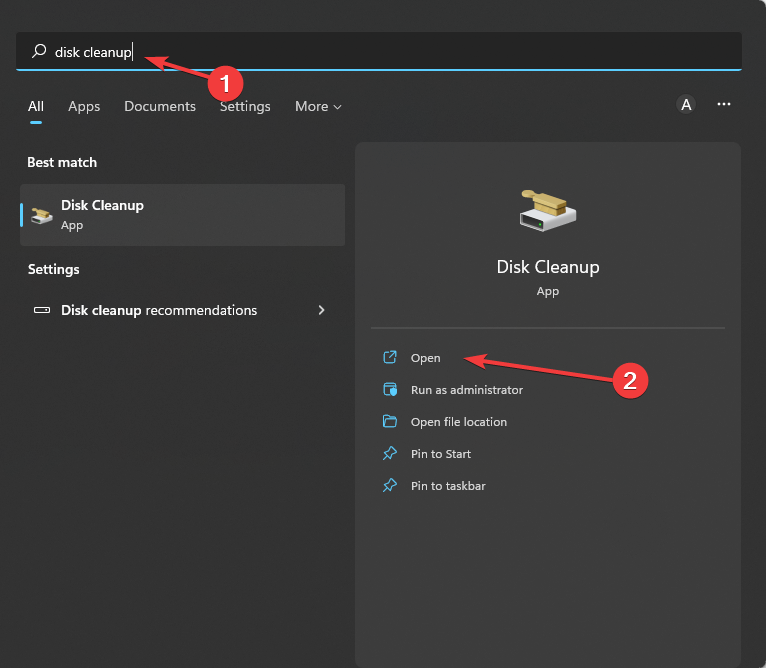Choose Run as administrator

coord(467,389)
